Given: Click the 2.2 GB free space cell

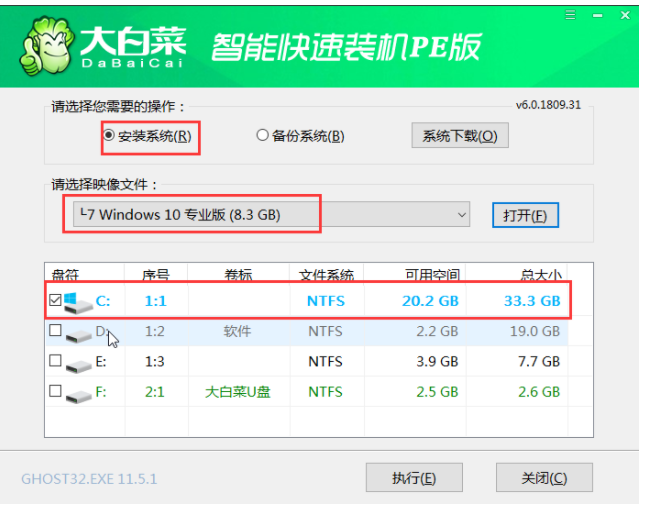Looking at the screenshot, I should click(437, 331).
